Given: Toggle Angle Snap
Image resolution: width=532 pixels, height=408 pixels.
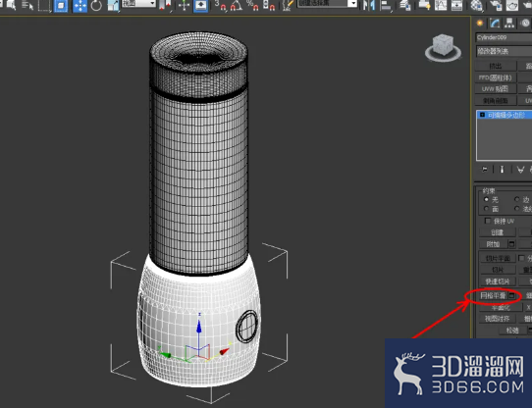Looking at the screenshot, I should (x=237, y=5).
